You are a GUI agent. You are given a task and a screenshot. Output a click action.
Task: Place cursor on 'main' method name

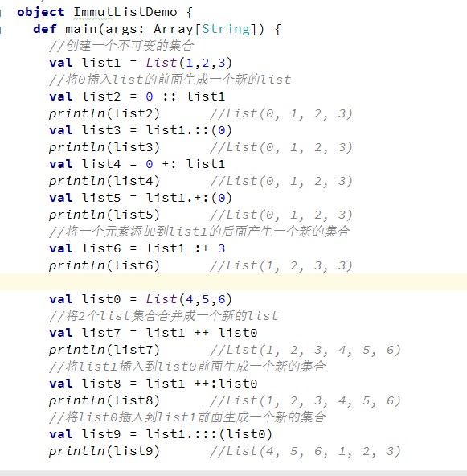point(80,29)
